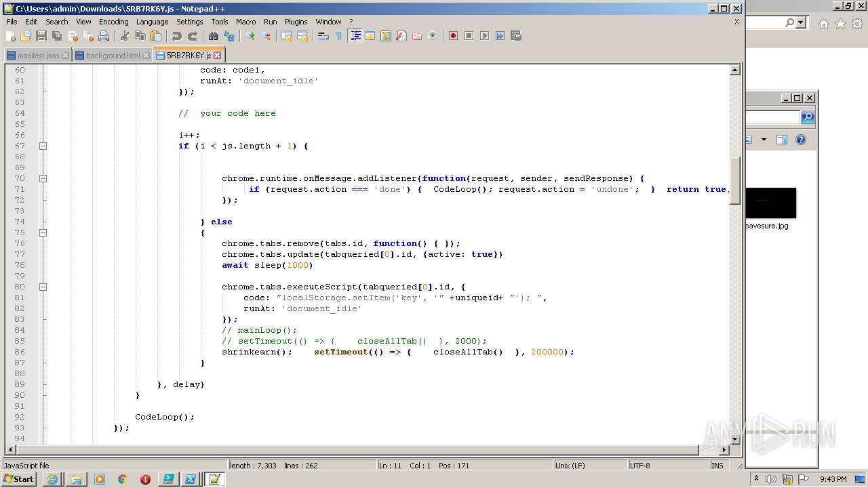Toggle the monitoring eye icon
Screen dimensions: 868x488
point(433,36)
